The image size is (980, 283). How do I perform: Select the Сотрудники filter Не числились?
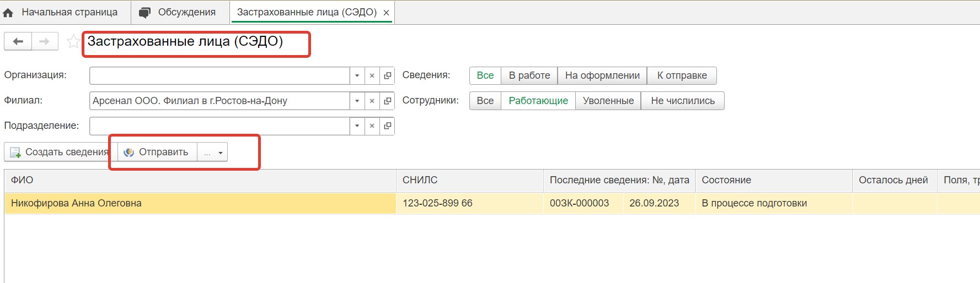pyautogui.click(x=683, y=101)
